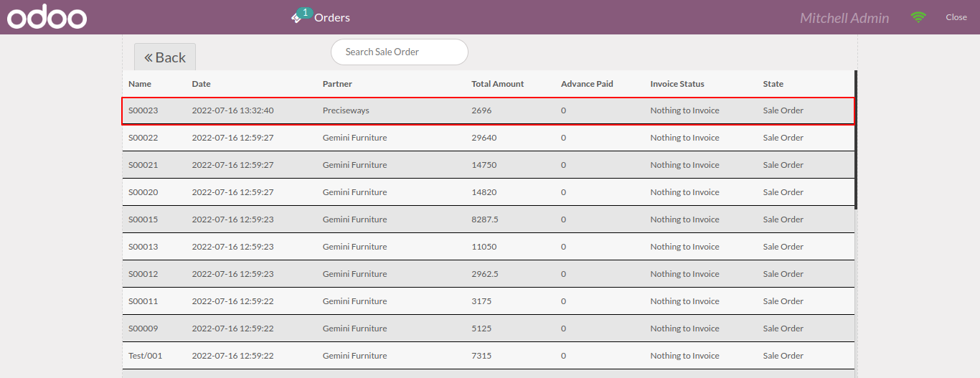980x378 pixels.
Task: Click the Odoo logo
Action: (x=47, y=17)
